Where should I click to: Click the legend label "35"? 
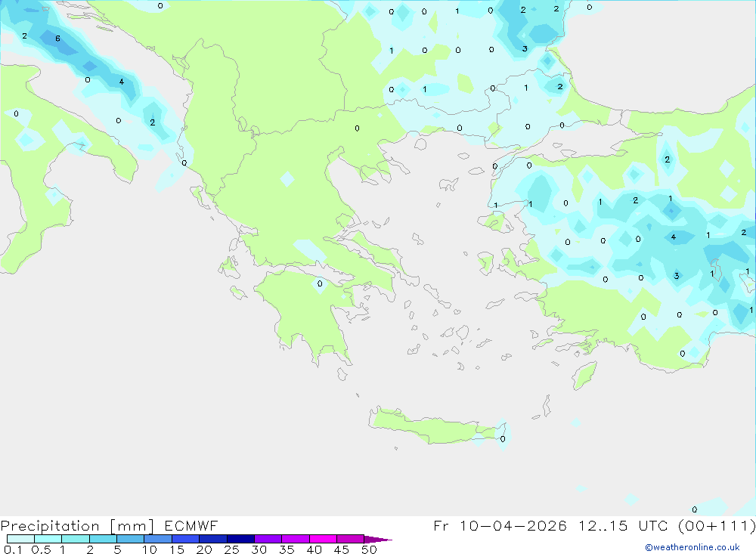tap(287, 549)
